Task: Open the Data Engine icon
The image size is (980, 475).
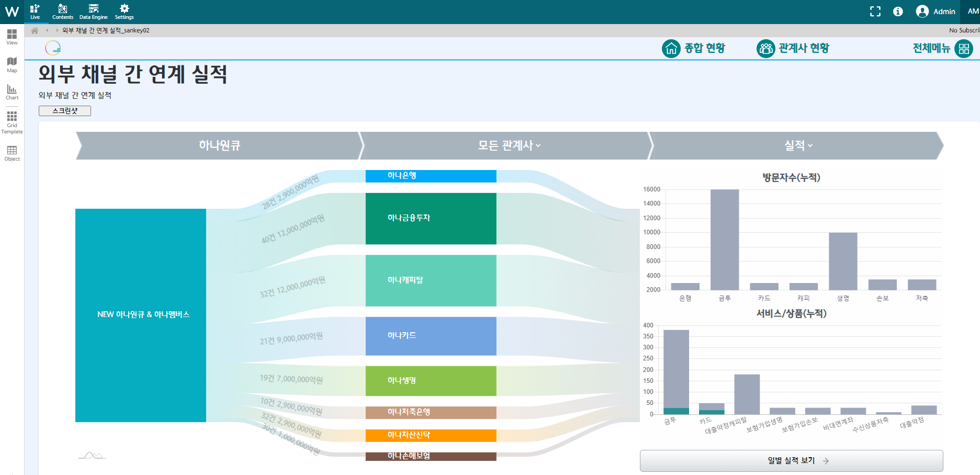Action: click(94, 12)
